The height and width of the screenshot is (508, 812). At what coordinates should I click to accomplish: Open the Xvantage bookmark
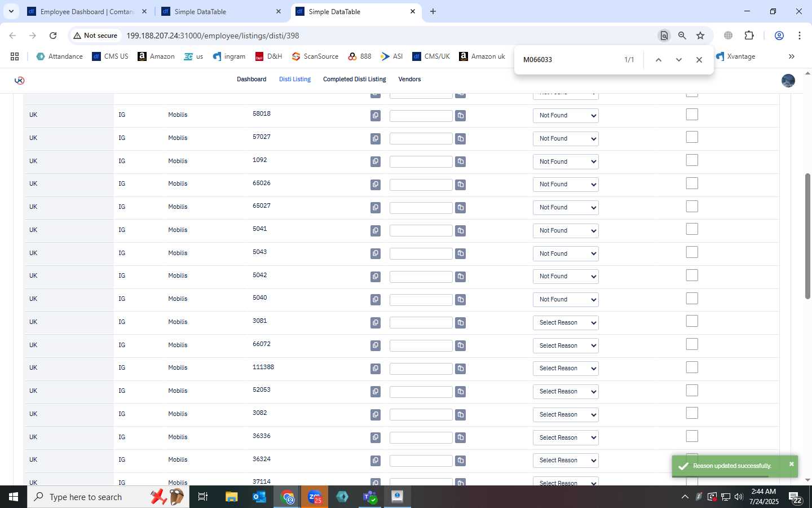(735, 56)
